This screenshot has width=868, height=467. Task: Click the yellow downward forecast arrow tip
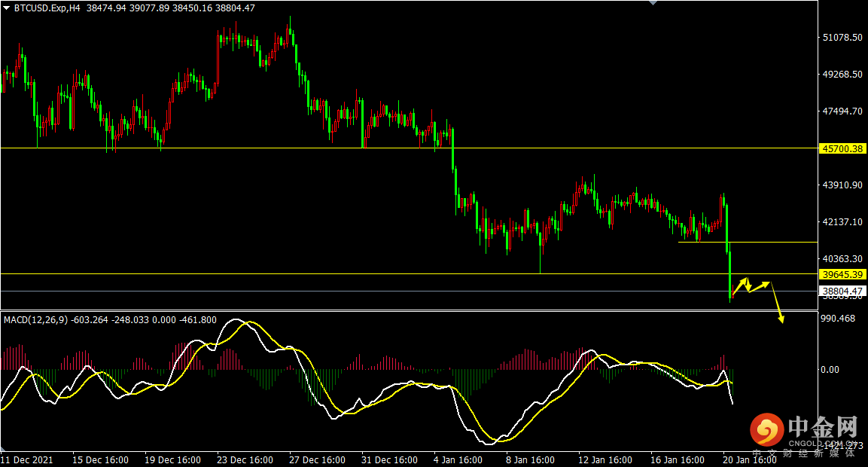pos(781,321)
